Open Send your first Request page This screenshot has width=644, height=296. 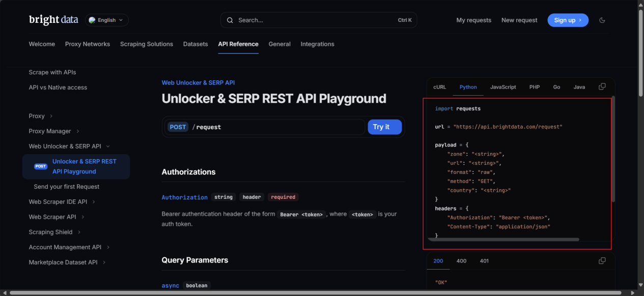pyautogui.click(x=67, y=187)
